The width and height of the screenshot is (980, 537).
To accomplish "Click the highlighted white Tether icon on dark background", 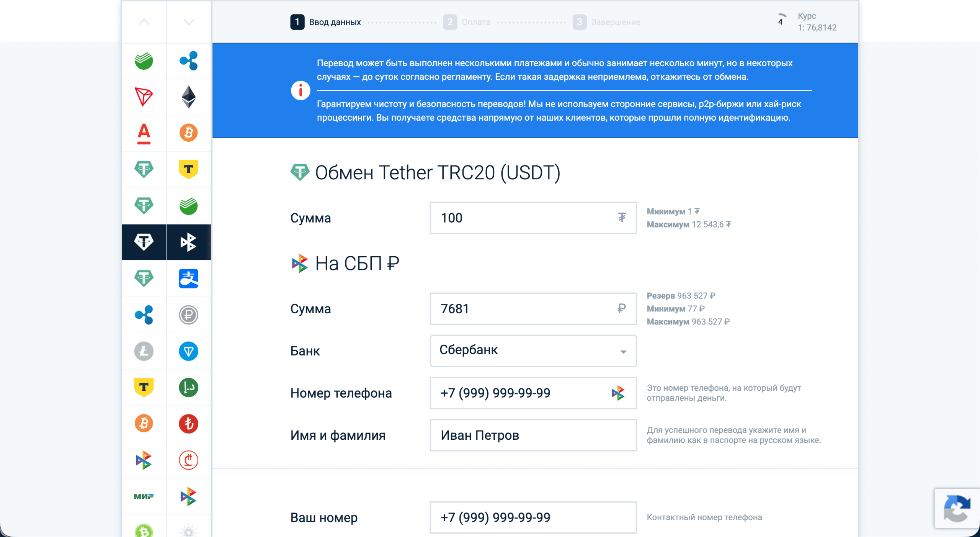I will coord(144,242).
